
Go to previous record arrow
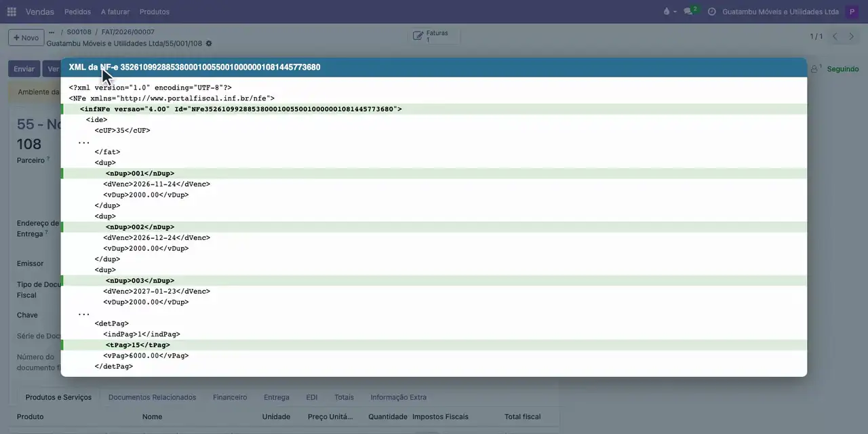pyautogui.click(x=835, y=37)
